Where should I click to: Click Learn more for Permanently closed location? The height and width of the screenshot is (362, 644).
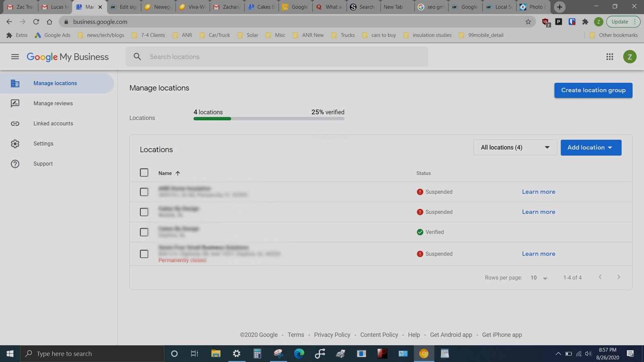click(x=539, y=254)
